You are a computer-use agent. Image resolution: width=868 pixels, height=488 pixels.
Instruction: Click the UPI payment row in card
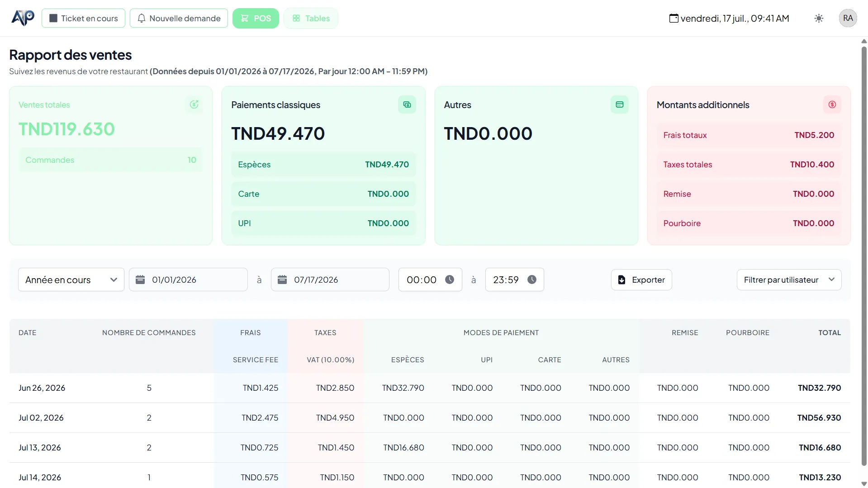click(x=323, y=223)
